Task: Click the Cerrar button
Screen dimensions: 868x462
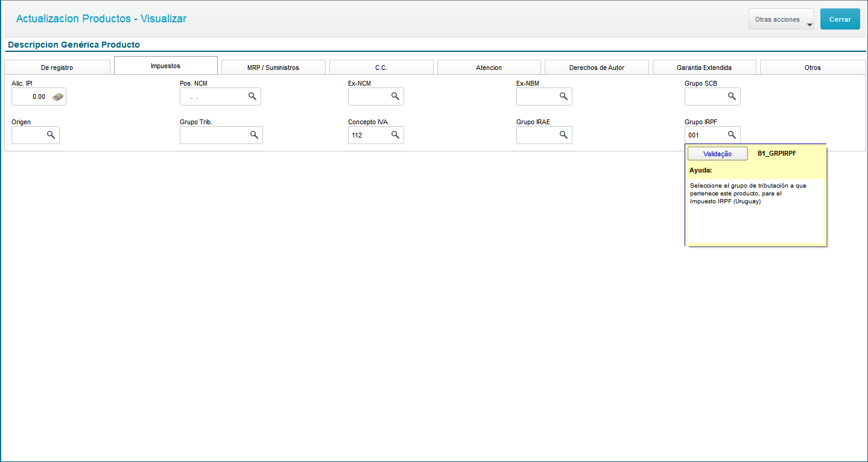Action: pyautogui.click(x=840, y=19)
